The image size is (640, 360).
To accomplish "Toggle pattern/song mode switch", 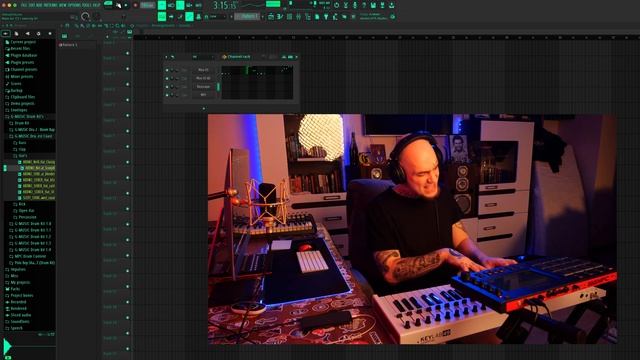I will (x=108, y=4).
